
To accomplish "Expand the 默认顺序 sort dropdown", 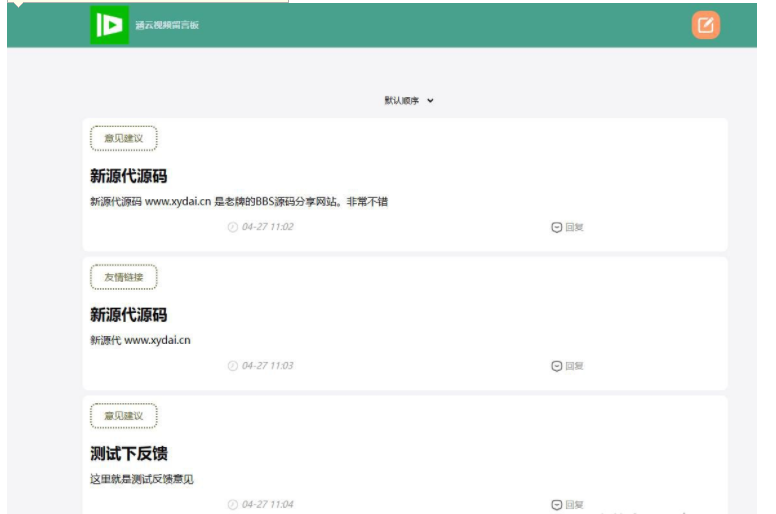I will pyautogui.click(x=409, y=100).
